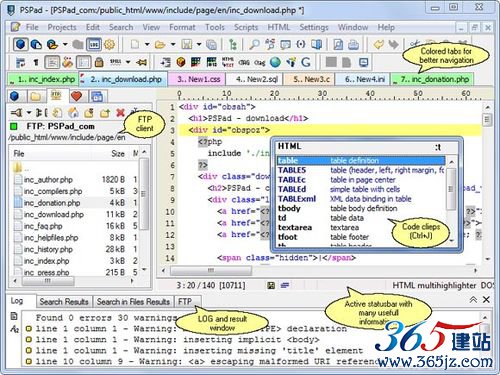Click the editor horizontal scrollbar thumb
Image resolution: width=500 pixels, height=375 pixels.
(211, 270)
